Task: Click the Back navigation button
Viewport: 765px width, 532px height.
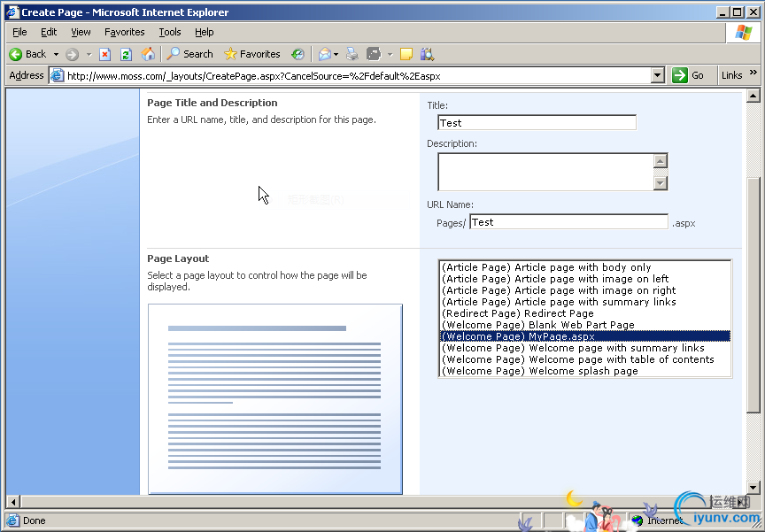Action: [x=27, y=54]
